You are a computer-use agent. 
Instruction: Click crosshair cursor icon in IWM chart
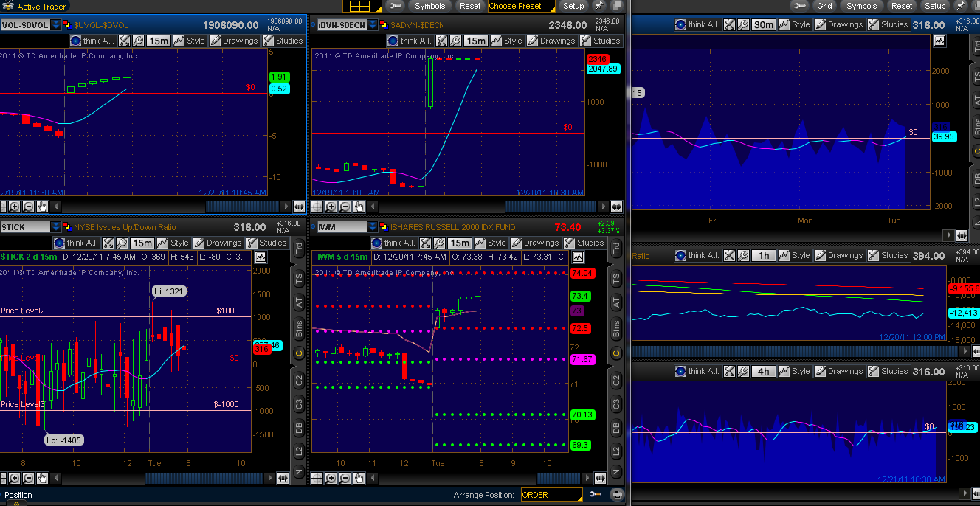pos(317,478)
